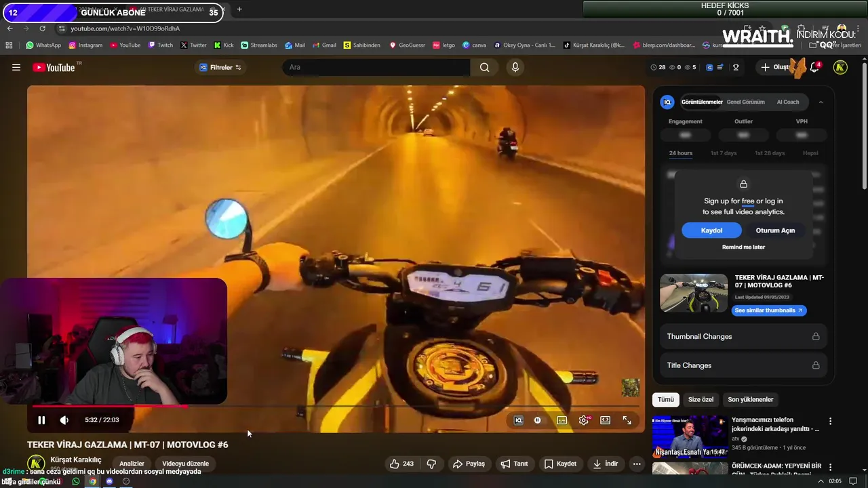Click See similar thumbnails button
The image size is (868, 488).
click(x=769, y=310)
